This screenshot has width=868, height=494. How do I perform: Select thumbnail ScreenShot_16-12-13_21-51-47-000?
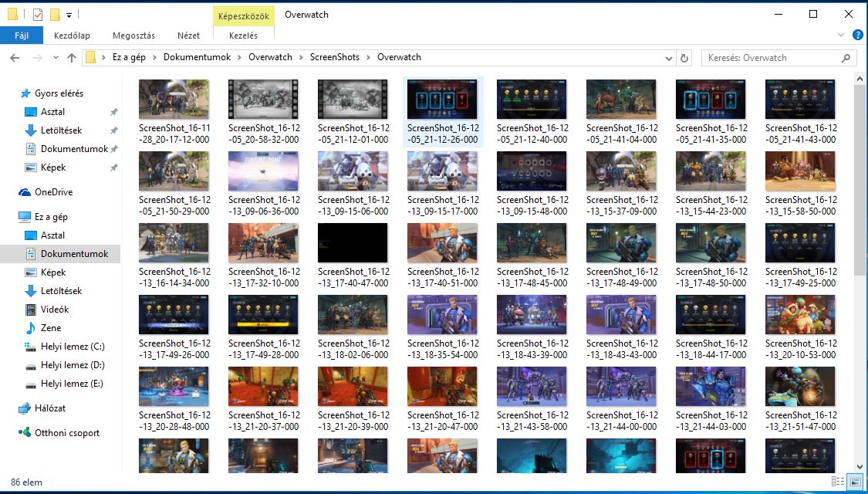click(x=800, y=387)
